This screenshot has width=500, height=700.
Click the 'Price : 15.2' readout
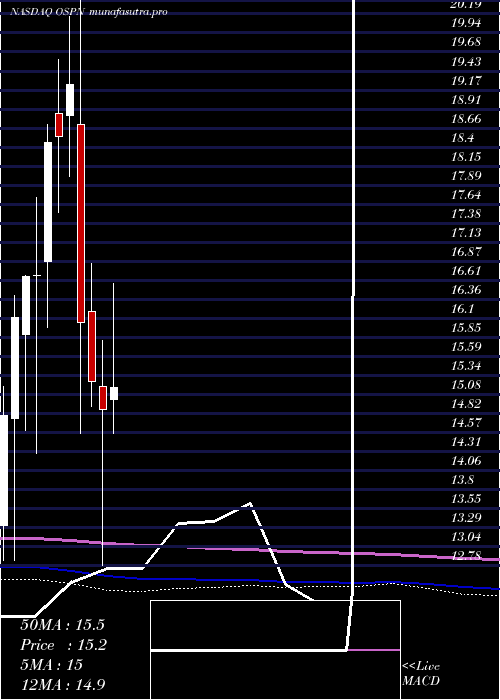63,645
